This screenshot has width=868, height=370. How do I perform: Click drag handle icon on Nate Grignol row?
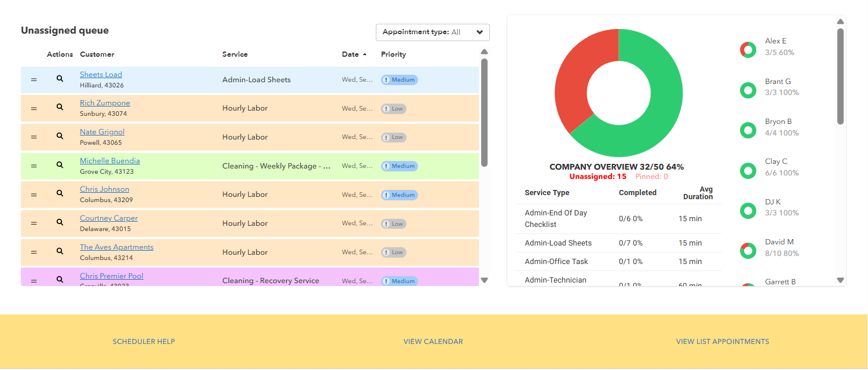coord(34,137)
